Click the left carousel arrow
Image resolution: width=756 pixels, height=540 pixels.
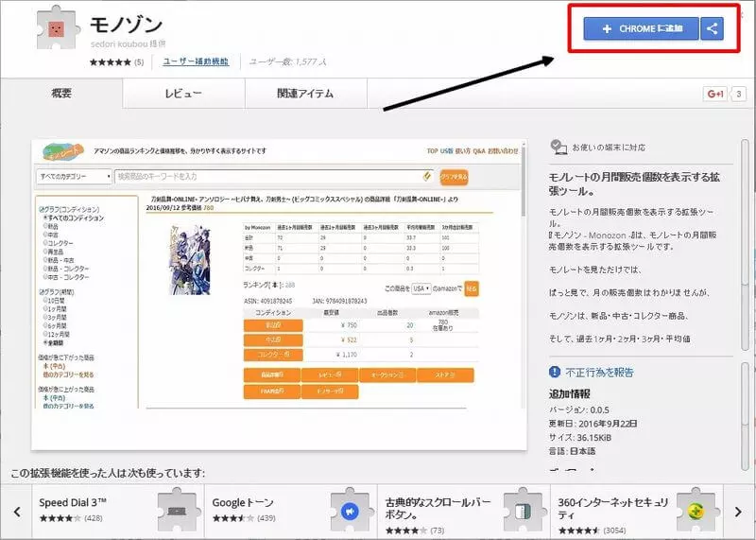17,512
